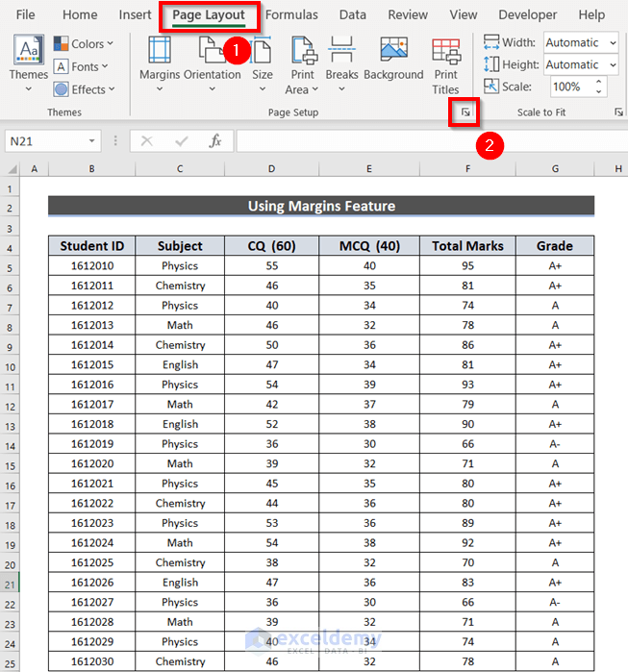Image resolution: width=628 pixels, height=672 pixels.
Task: Open the File tab
Action: point(26,14)
